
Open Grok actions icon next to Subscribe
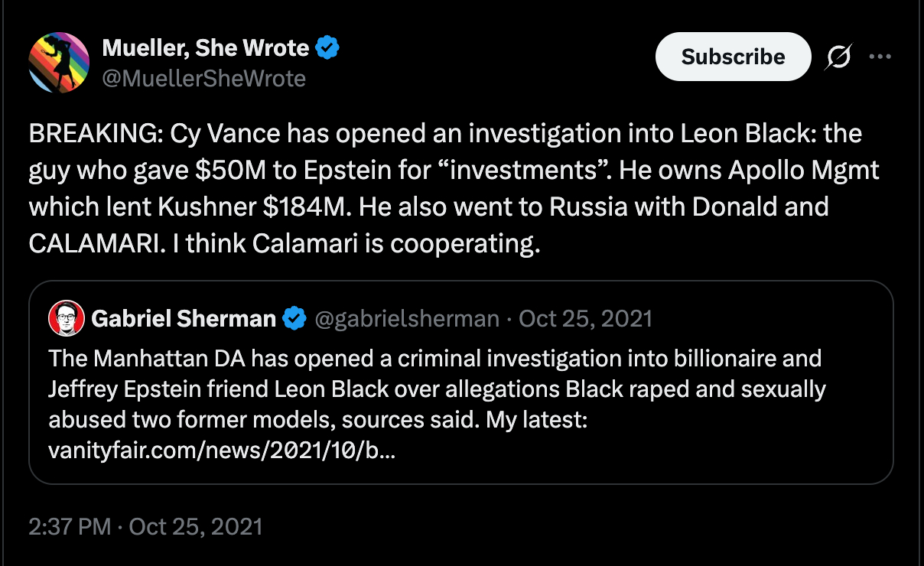point(838,57)
